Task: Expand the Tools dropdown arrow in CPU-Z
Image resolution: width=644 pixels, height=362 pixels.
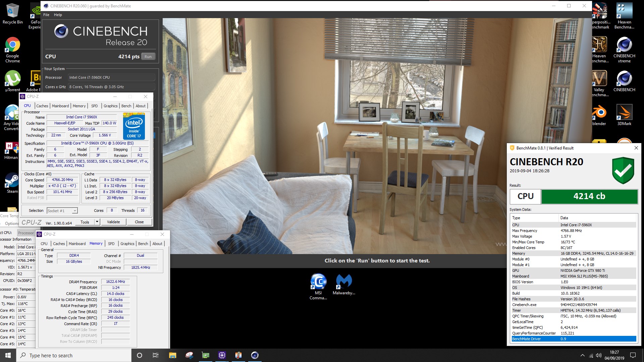Action: click(x=97, y=222)
